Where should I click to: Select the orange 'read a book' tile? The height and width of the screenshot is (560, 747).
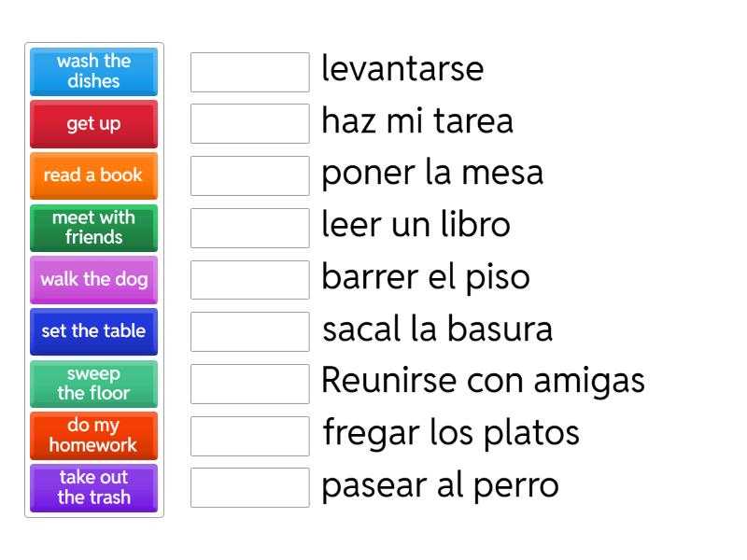pos(93,175)
